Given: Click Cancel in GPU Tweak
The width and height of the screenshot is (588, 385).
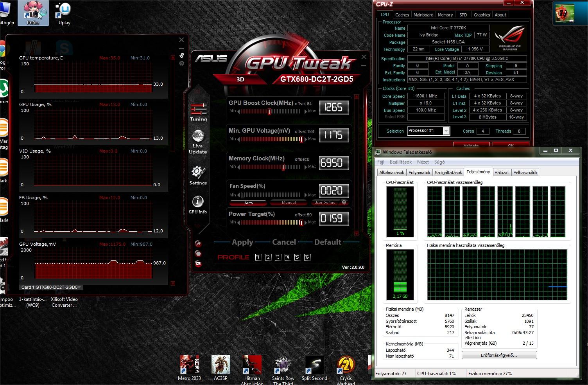Looking at the screenshot, I should click(284, 242).
